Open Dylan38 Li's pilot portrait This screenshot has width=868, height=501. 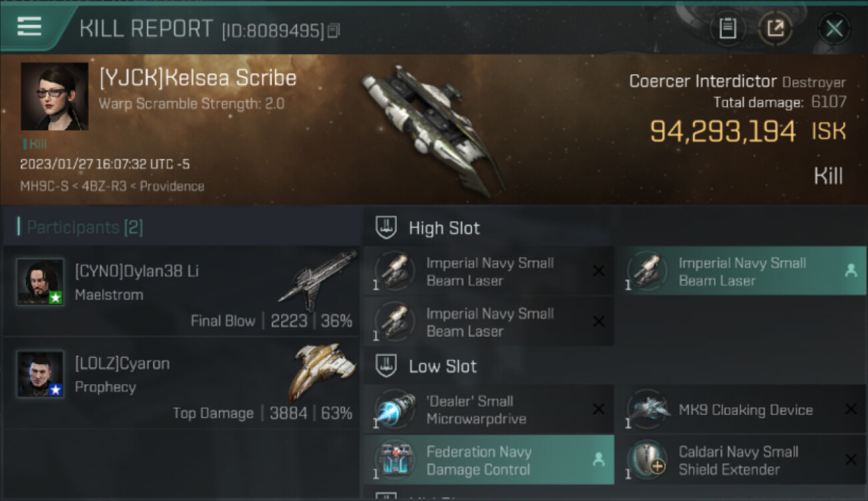coord(40,282)
